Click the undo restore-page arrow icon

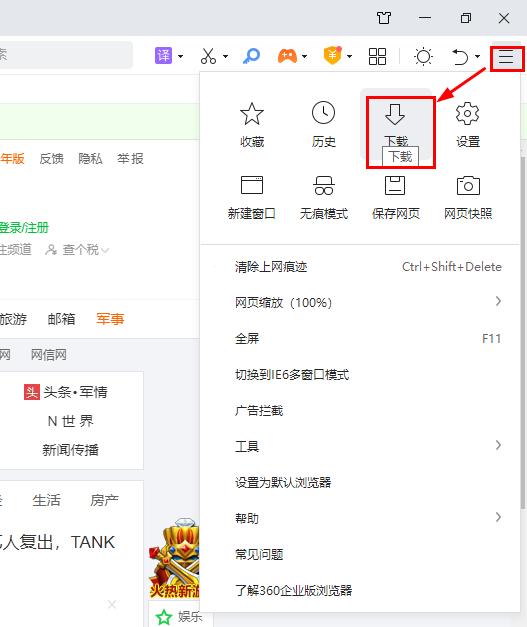[x=460, y=56]
